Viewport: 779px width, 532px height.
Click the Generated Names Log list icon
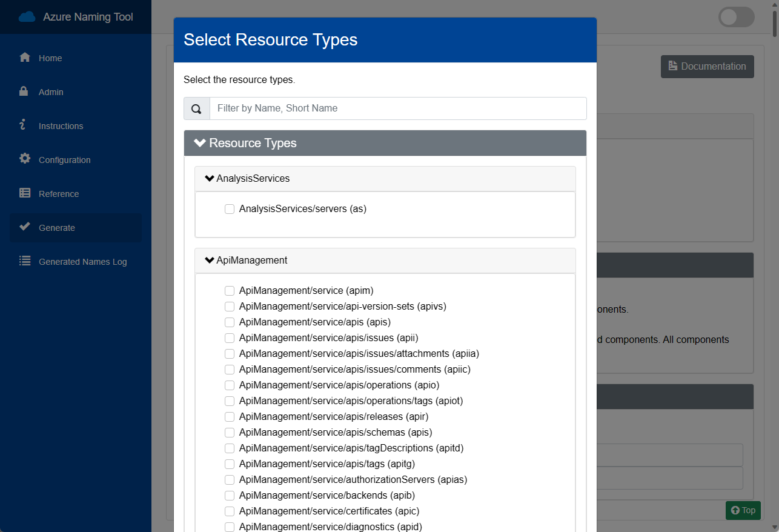[25, 261]
